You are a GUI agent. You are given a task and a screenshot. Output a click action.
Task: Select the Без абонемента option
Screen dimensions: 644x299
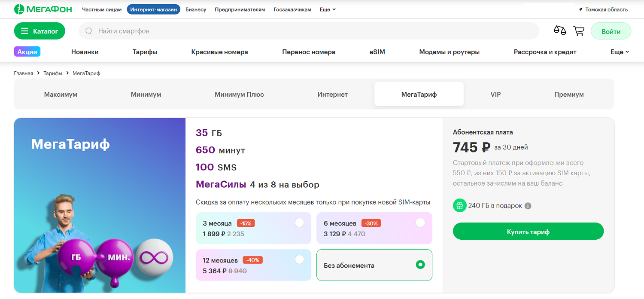click(x=374, y=265)
